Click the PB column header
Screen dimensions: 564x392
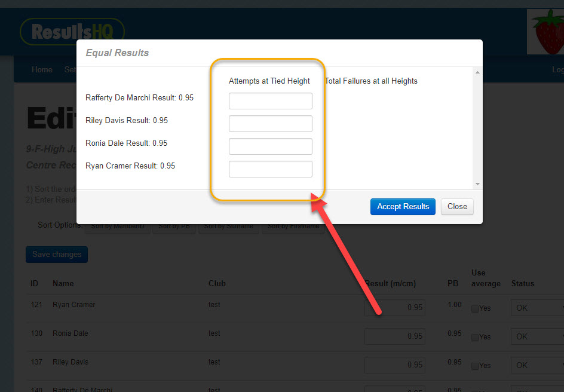pyautogui.click(x=452, y=284)
